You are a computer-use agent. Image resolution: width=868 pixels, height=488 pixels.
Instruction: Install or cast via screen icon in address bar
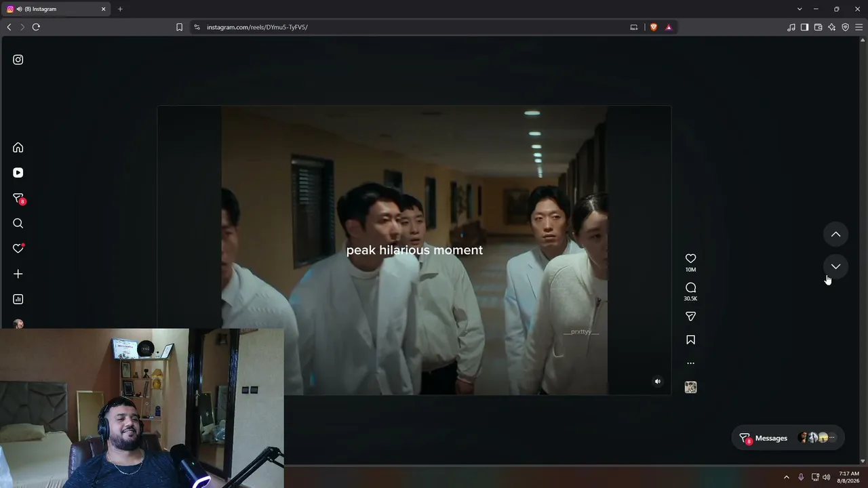634,27
